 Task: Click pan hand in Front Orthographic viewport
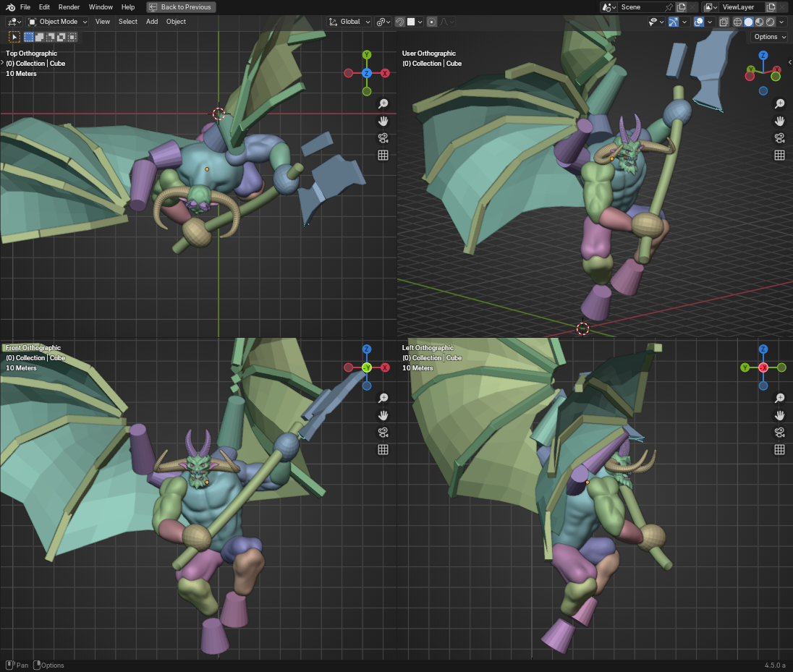pyautogui.click(x=383, y=415)
